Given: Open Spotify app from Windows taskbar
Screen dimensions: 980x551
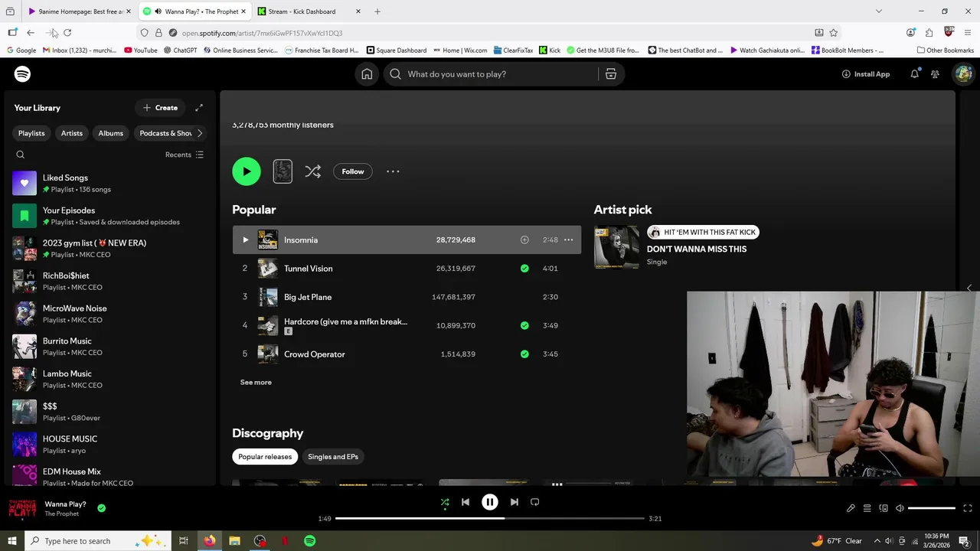Looking at the screenshot, I should point(310,541).
